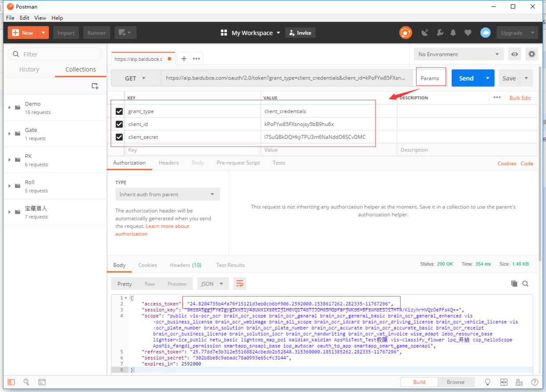Click the empty Key input cell

tap(193, 150)
